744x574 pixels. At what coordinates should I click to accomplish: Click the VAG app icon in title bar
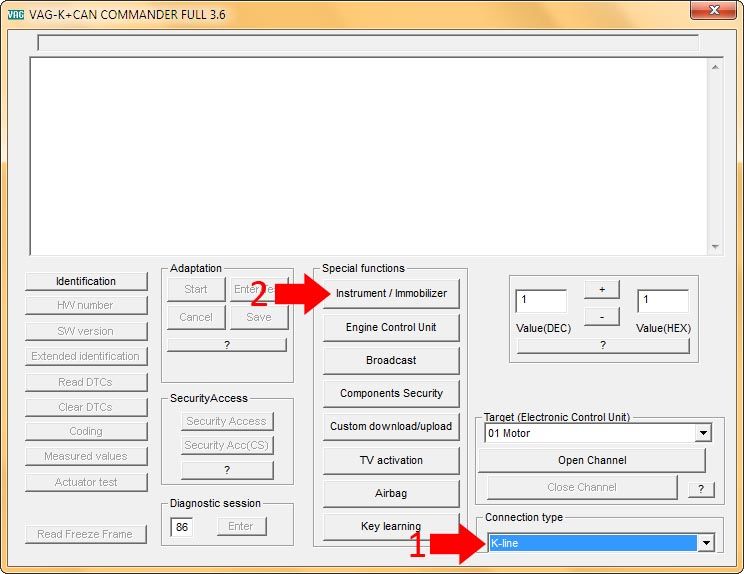16,14
